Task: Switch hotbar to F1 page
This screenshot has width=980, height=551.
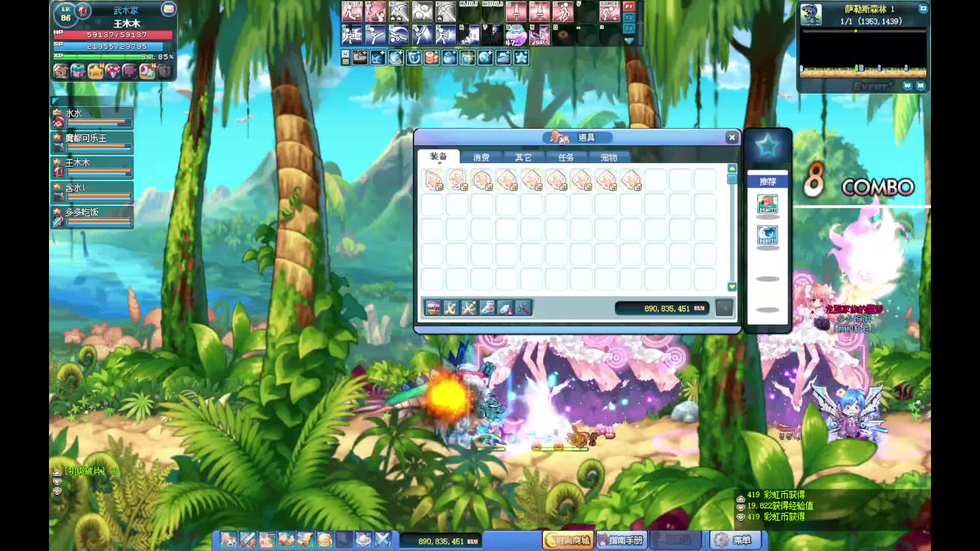Action: click(629, 7)
